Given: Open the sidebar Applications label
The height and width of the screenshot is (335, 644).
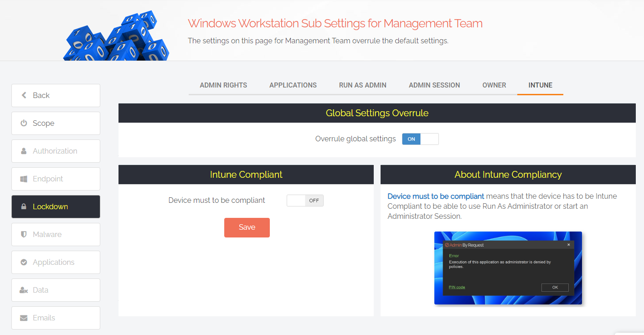Looking at the screenshot, I should tap(53, 262).
